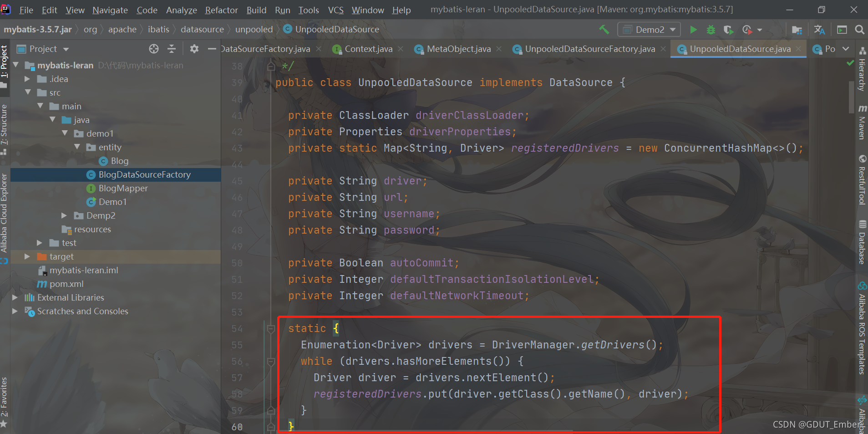Image resolution: width=868 pixels, height=434 pixels.
Task: Click the Translate icon in toolbar
Action: point(819,30)
